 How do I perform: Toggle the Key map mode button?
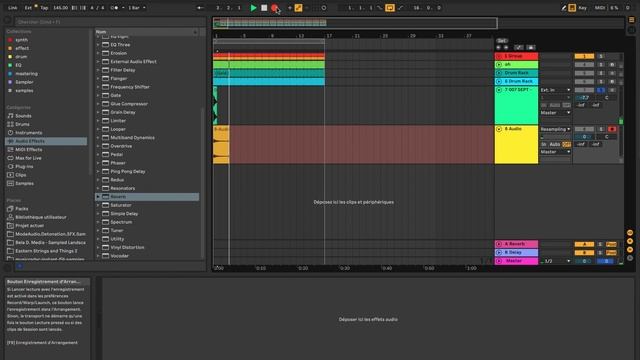point(582,8)
